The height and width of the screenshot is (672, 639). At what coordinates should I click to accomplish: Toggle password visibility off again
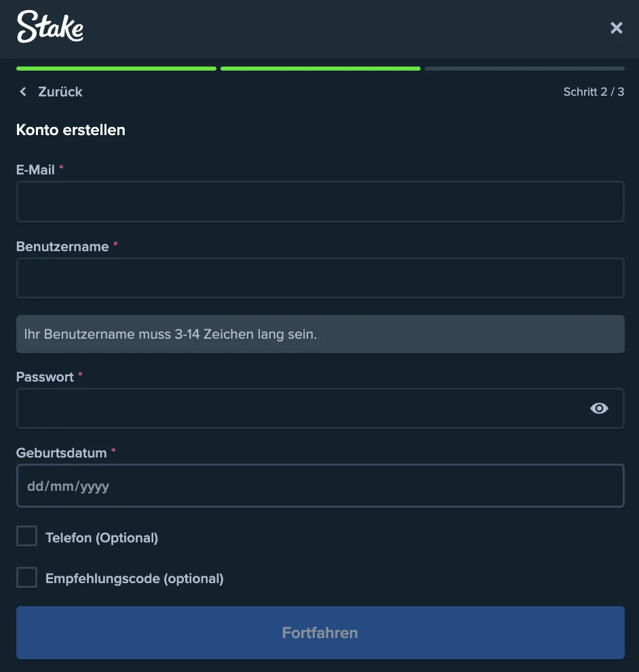click(x=599, y=408)
